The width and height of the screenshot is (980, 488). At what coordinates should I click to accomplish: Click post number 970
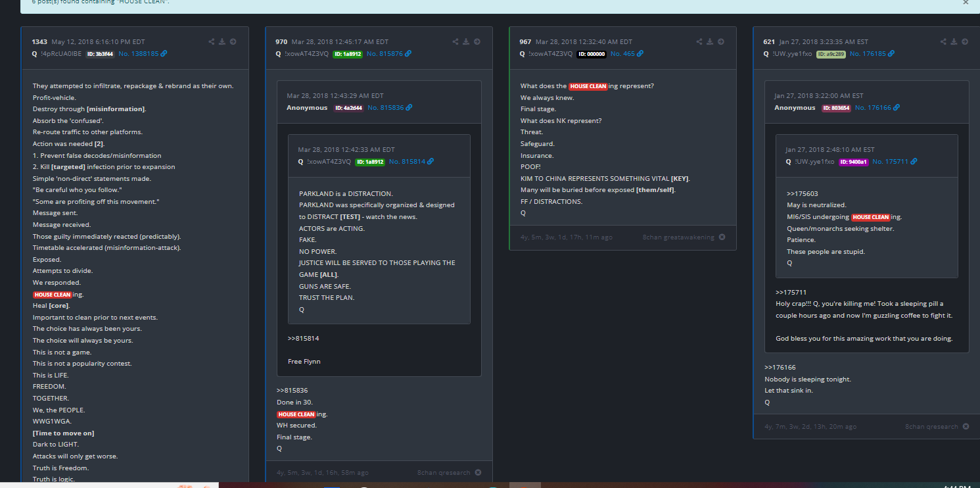[x=281, y=41]
